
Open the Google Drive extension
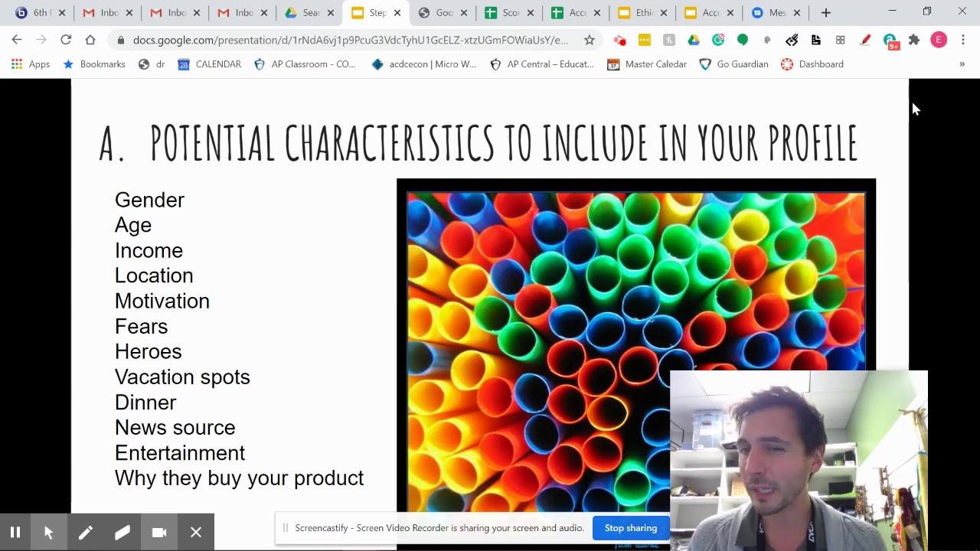pyautogui.click(x=694, y=39)
